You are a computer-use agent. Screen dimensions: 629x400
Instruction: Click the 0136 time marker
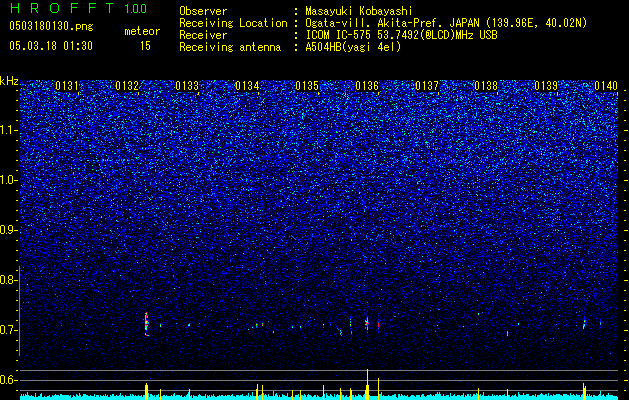point(367,86)
